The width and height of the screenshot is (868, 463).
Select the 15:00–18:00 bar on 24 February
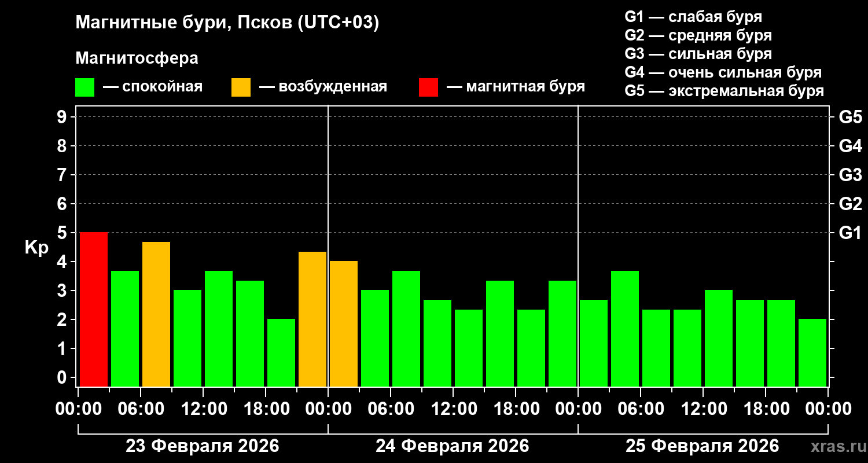500,333
